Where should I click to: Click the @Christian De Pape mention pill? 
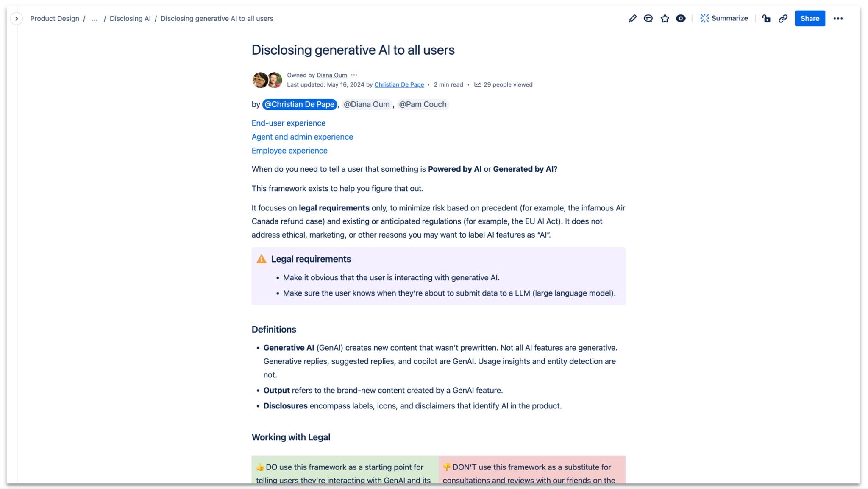click(299, 104)
